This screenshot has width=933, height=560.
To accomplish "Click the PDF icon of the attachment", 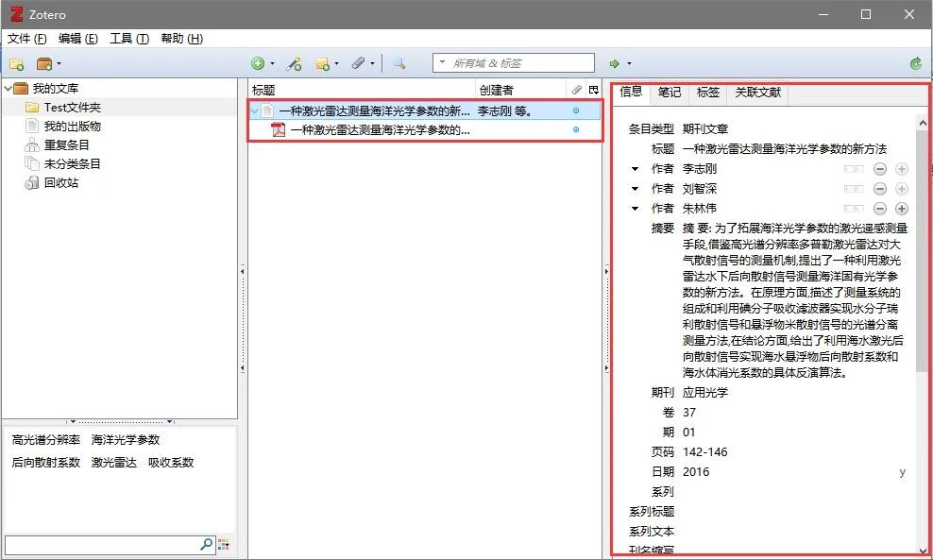I will [278, 129].
